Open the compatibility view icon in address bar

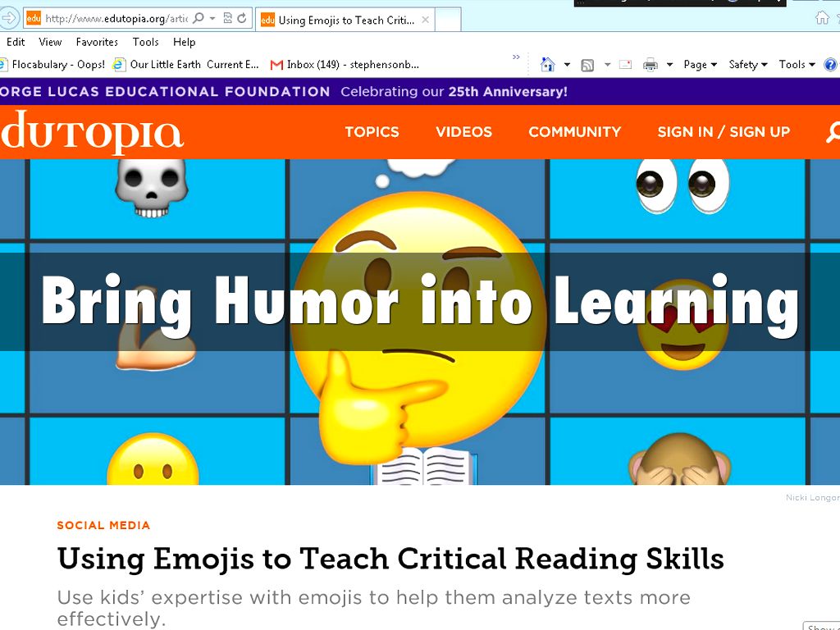[x=227, y=18]
